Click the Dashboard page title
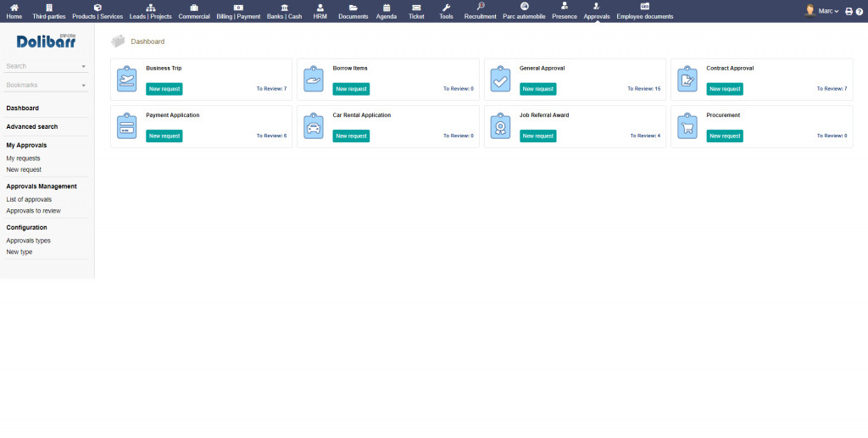The image size is (868, 438). coord(147,42)
